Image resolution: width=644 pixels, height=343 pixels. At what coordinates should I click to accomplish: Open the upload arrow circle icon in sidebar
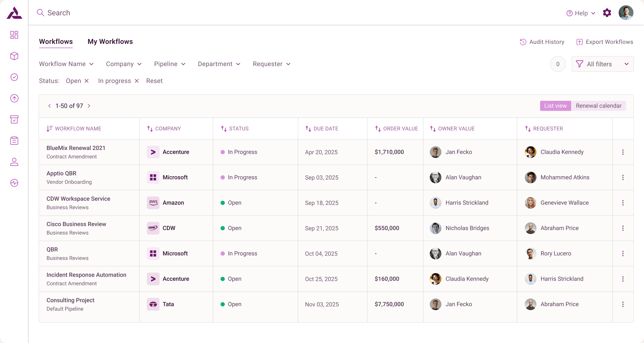[x=14, y=98]
